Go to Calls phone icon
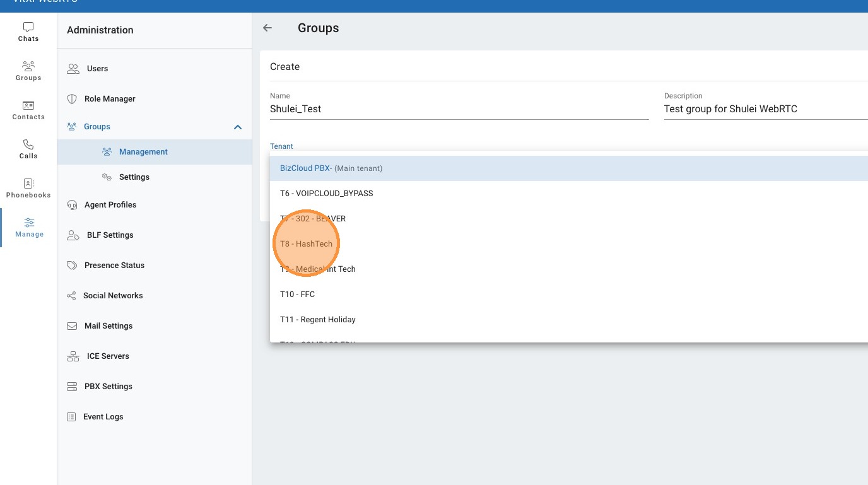 tap(28, 144)
